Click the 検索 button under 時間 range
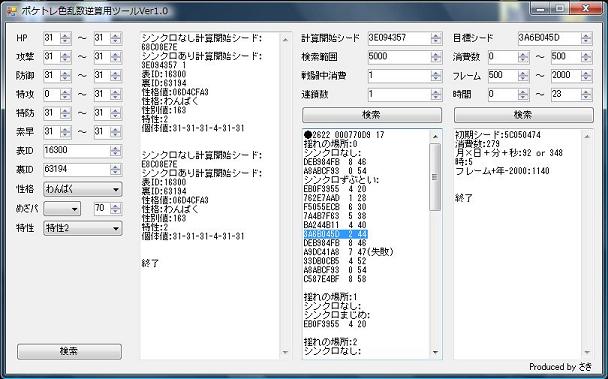The height and width of the screenshot is (379, 608). click(x=523, y=115)
